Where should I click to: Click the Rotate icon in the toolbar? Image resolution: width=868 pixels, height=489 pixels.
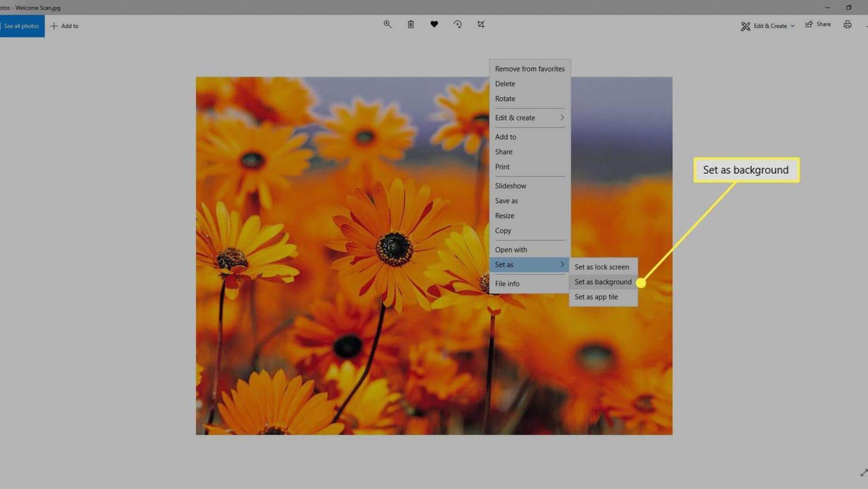coord(458,24)
